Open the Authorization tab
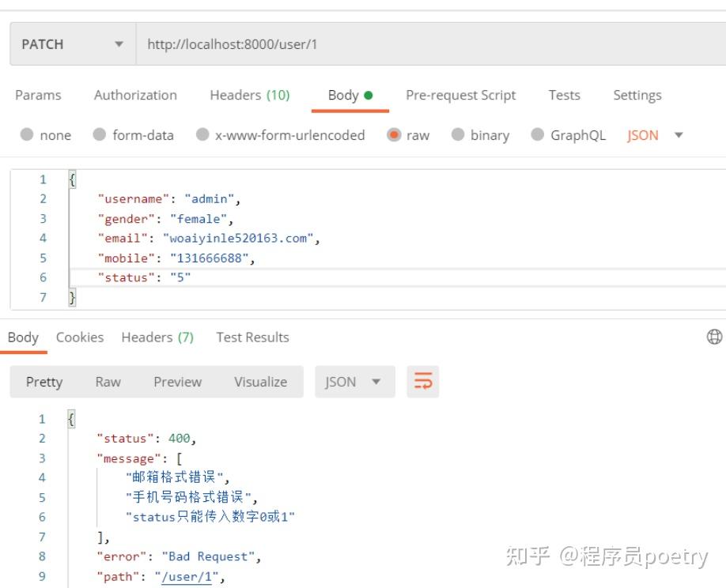Image resolution: width=726 pixels, height=588 pixels. (x=135, y=96)
